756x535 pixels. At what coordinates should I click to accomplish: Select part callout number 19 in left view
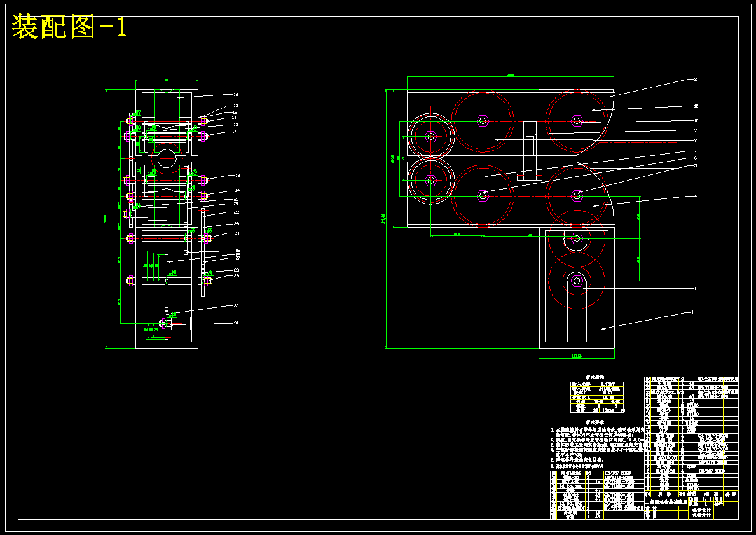click(x=237, y=191)
